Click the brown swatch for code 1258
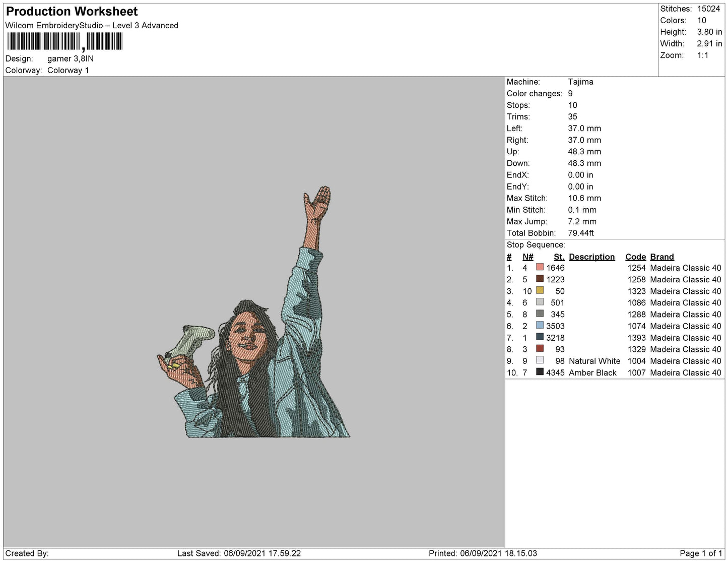 (x=540, y=279)
